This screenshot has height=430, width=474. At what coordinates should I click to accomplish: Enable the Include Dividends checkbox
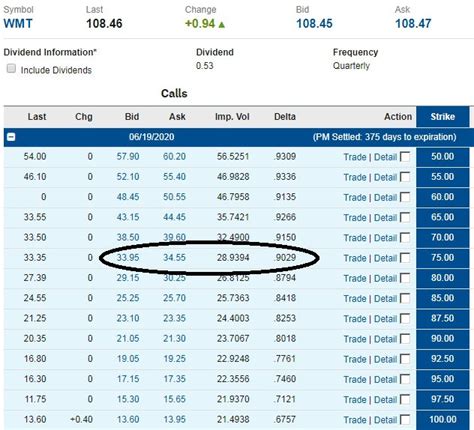11,69
